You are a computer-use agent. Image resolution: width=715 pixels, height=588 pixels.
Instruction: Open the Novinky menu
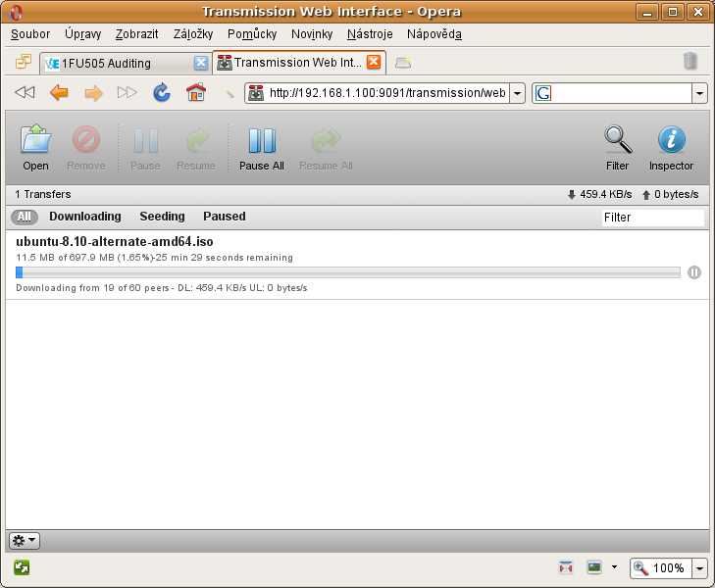pyautogui.click(x=312, y=34)
